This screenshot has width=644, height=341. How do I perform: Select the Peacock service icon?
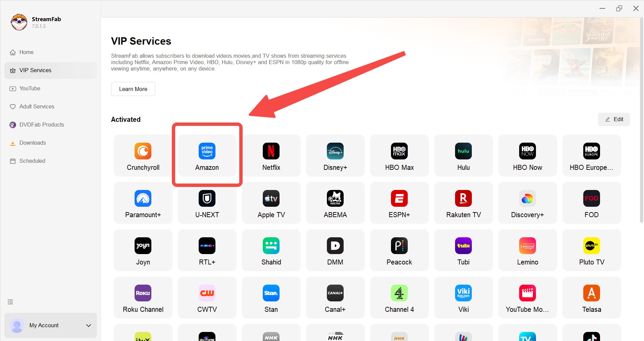(399, 250)
